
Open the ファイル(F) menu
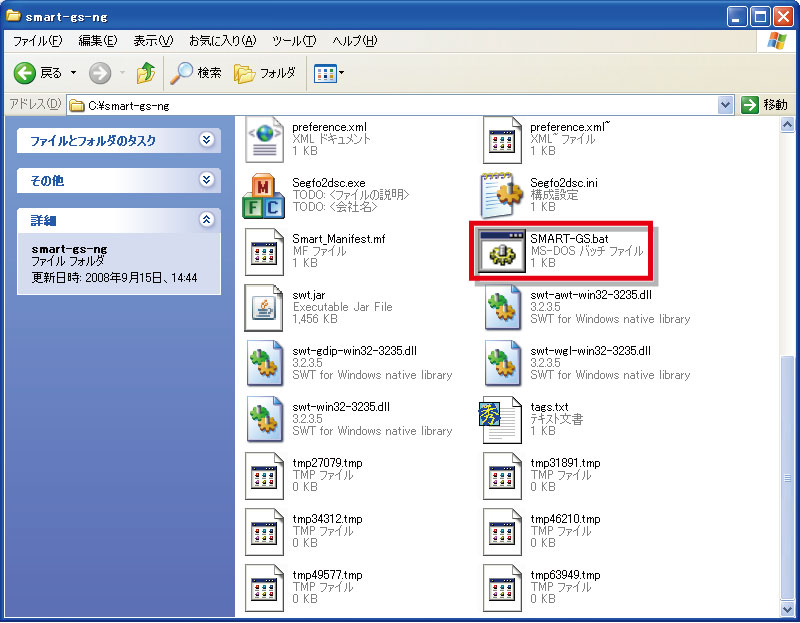[x=37, y=41]
